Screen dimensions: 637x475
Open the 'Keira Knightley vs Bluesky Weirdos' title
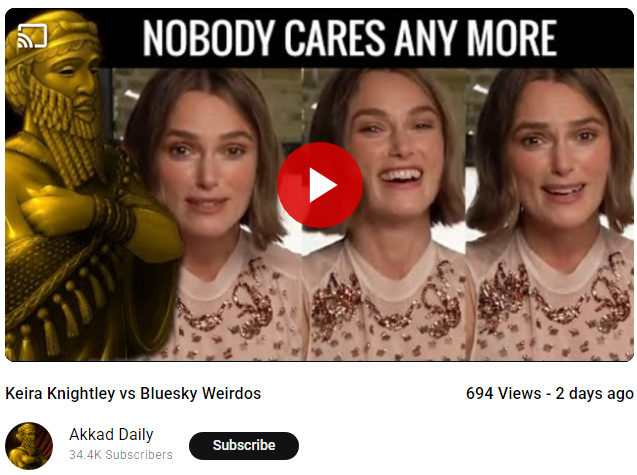133,393
